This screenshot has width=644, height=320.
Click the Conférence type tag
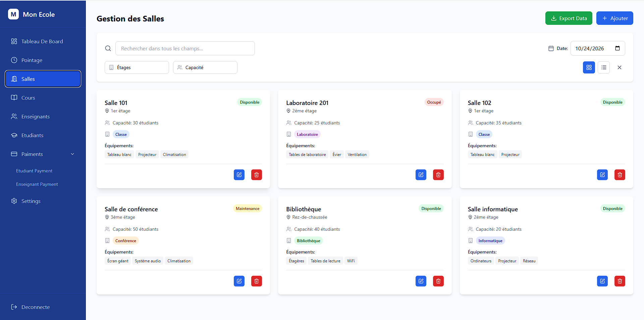(x=126, y=241)
